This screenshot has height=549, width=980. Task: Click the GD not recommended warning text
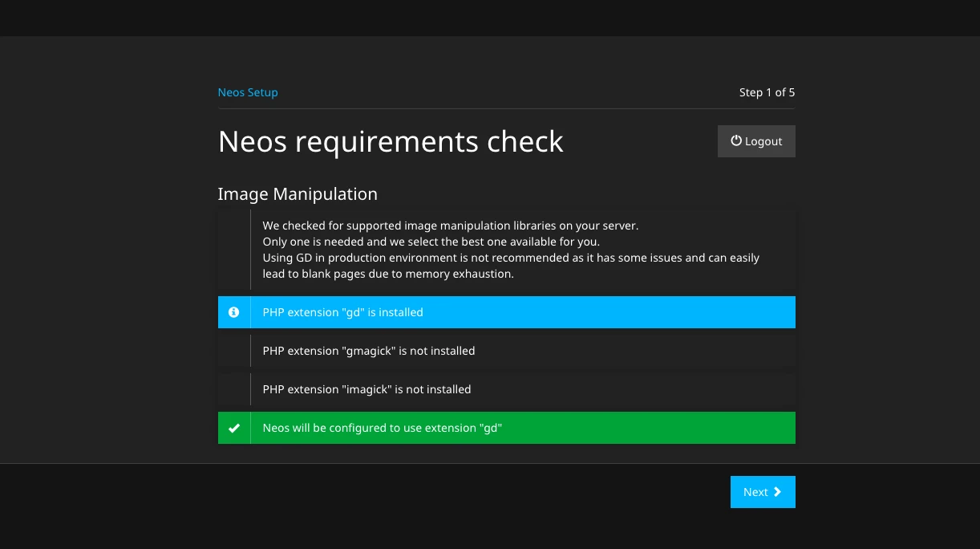[511, 266]
